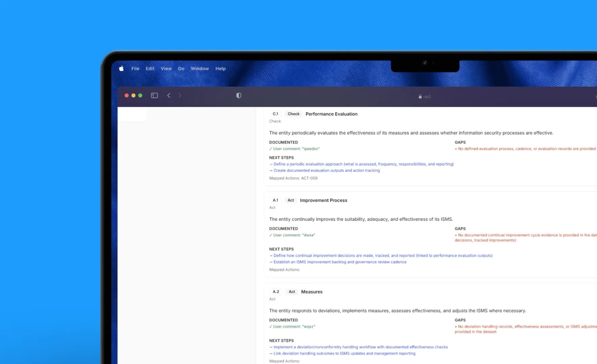
Task: Click the Check tag beside Performance Evaluation
Action: tap(293, 114)
